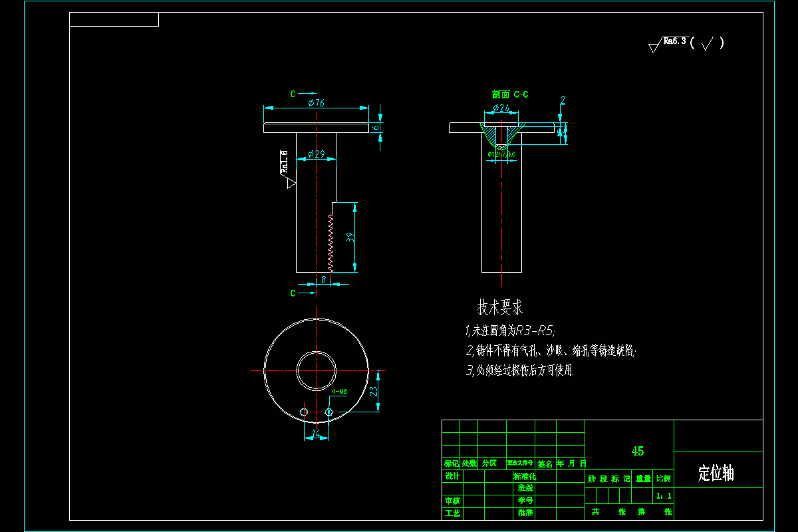Select the 4-M8 thread callout
798x532 pixels.
(339, 392)
